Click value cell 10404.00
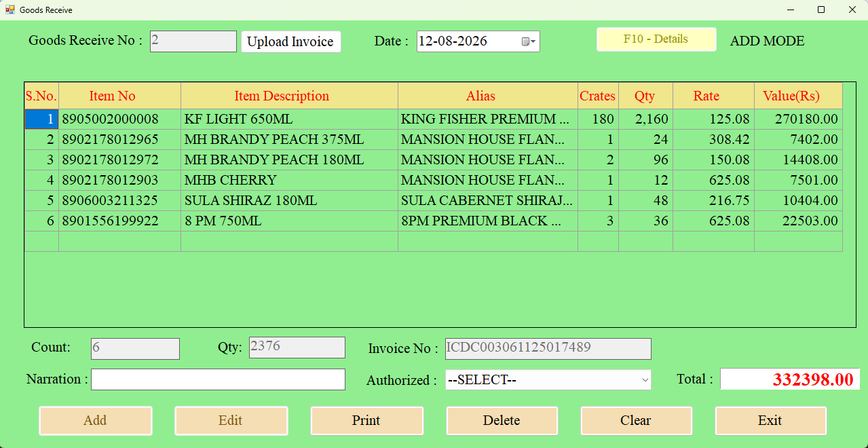 tap(798, 201)
